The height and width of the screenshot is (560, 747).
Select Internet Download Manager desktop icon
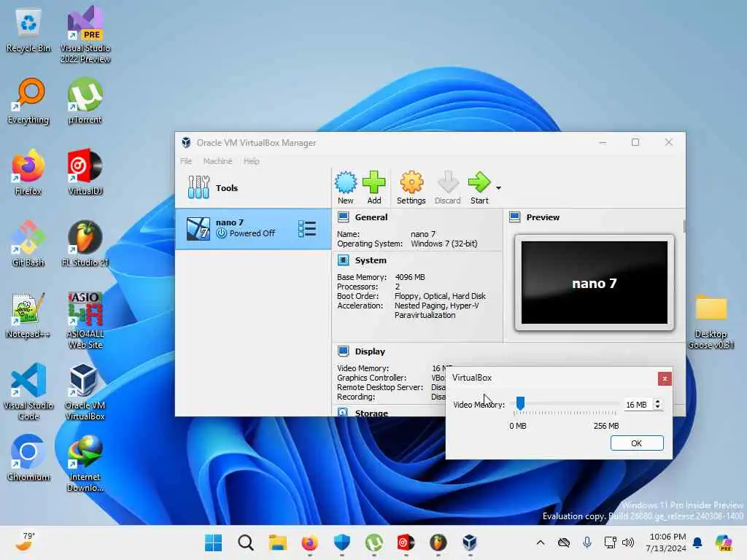point(85,463)
